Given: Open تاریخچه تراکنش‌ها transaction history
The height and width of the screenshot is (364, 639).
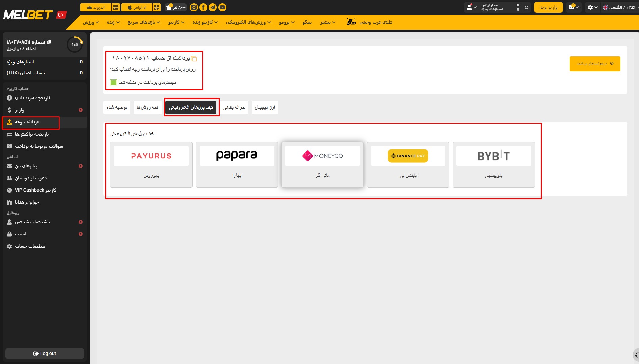Looking at the screenshot, I should (x=45, y=134).
